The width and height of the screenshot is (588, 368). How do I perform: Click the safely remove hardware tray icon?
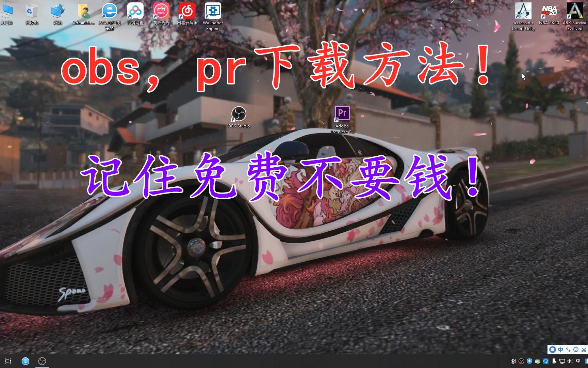(538, 361)
